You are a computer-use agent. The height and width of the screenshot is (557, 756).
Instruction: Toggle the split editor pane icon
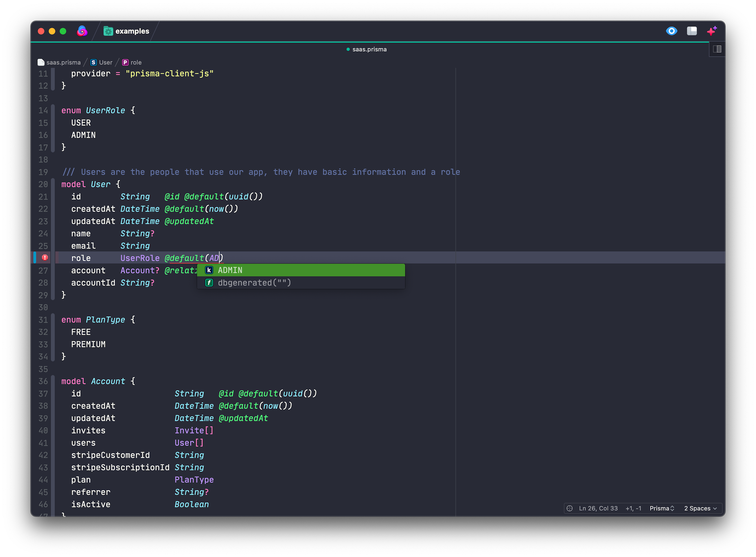pyautogui.click(x=717, y=49)
